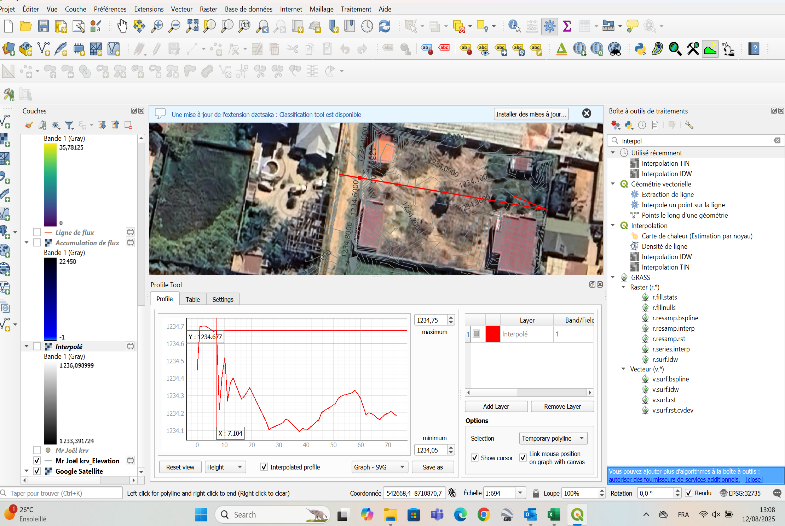Click the processing toolbox search field
The image size is (785, 526).
(x=695, y=141)
